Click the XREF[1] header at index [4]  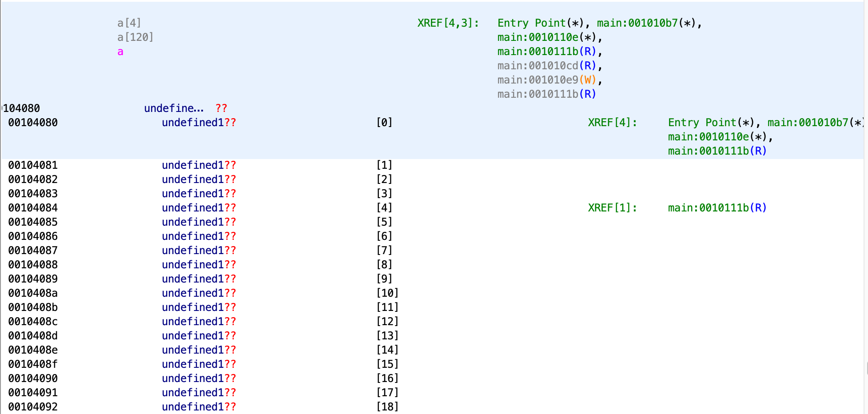(x=612, y=208)
